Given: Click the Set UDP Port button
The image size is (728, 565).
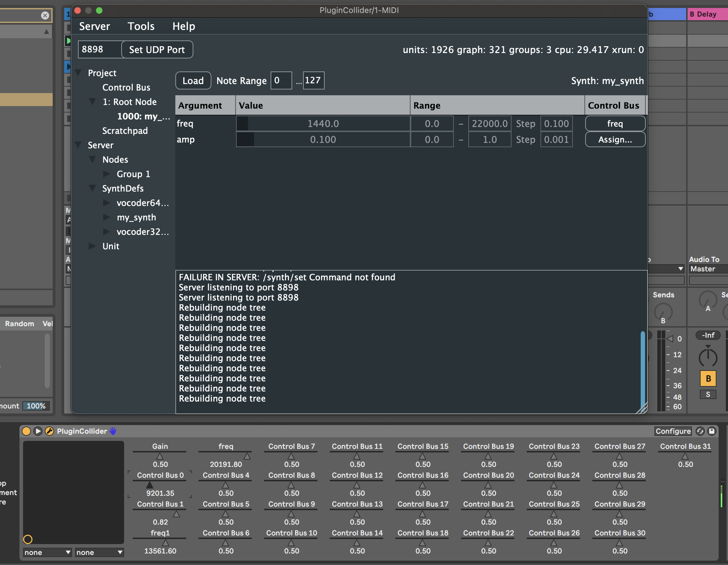Looking at the screenshot, I should click(x=157, y=49).
